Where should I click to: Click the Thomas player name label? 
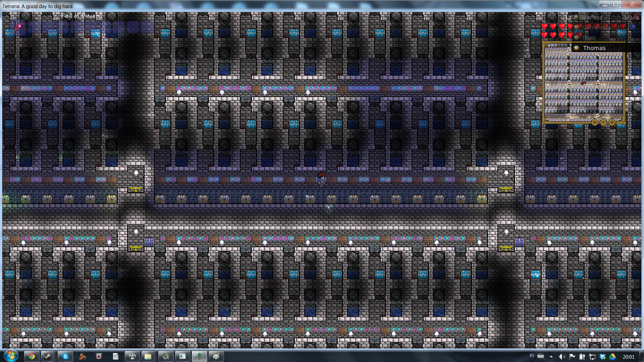594,48
